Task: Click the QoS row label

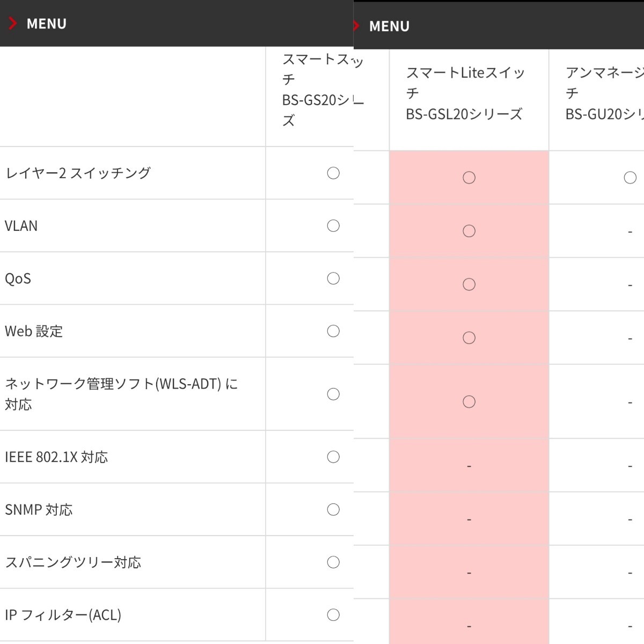Action: [x=18, y=279]
